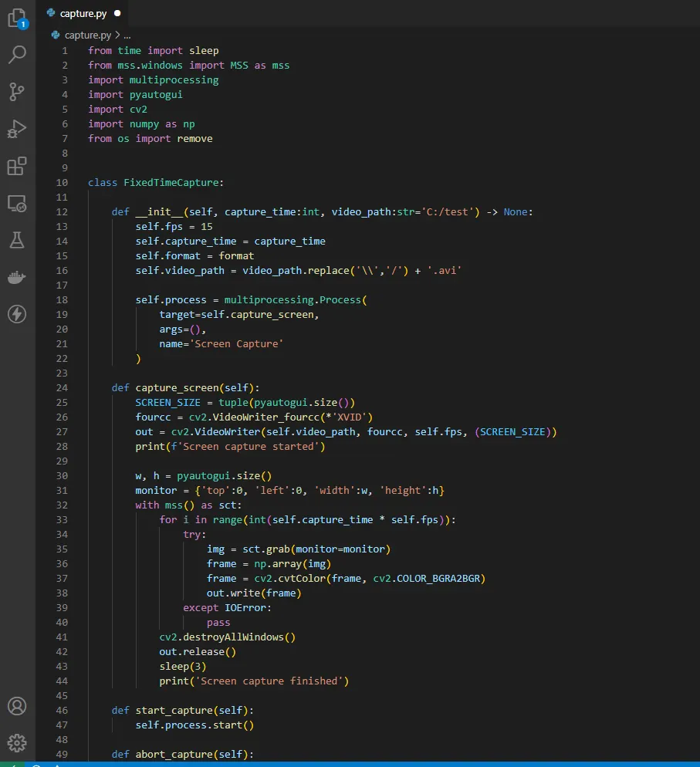
Task: Click the Python icon on the capture.py tab
Action: pos(50,12)
